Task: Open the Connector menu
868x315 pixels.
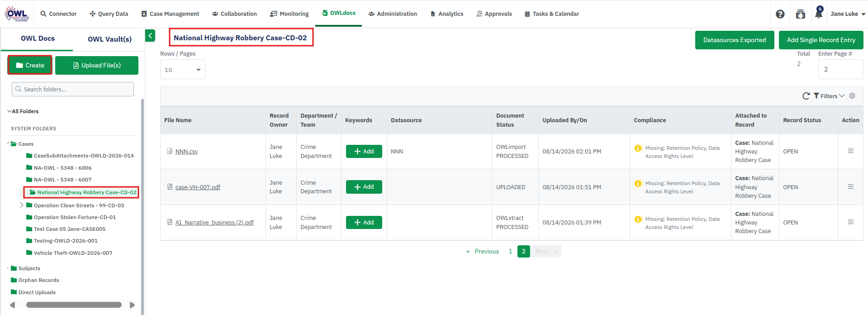Action: (59, 14)
